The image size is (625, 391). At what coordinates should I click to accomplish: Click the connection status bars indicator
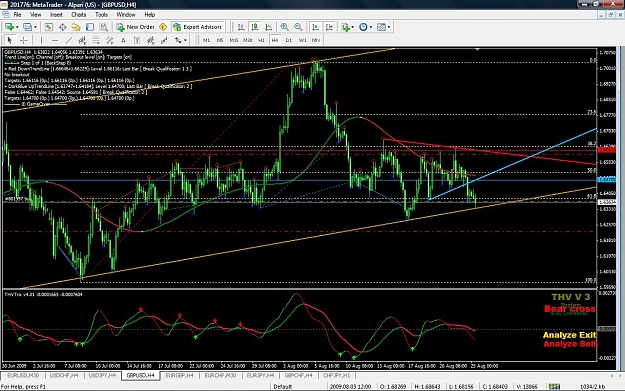pyautogui.click(x=554, y=387)
